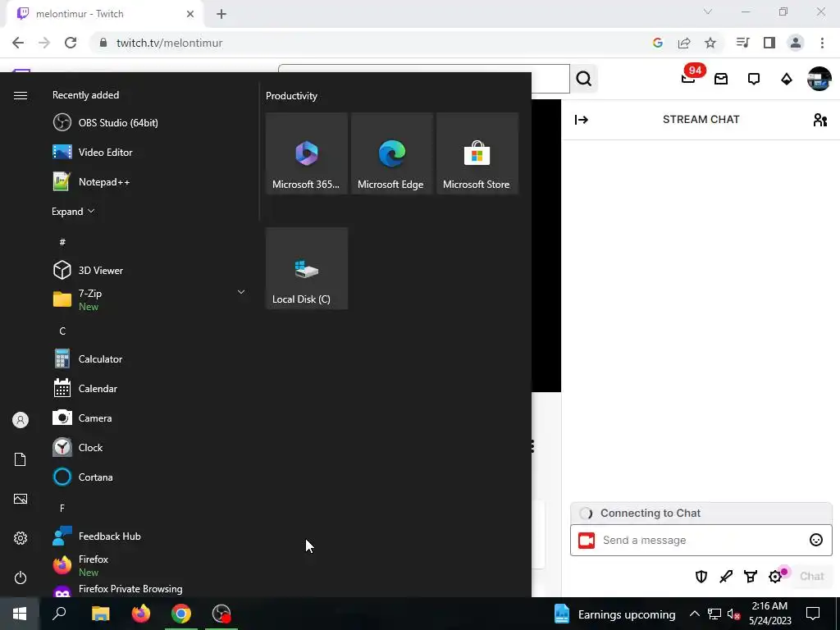The width and height of the screenshot is (840, 630).
Task: Share this page from the address bar
Action: pos(684,43)
